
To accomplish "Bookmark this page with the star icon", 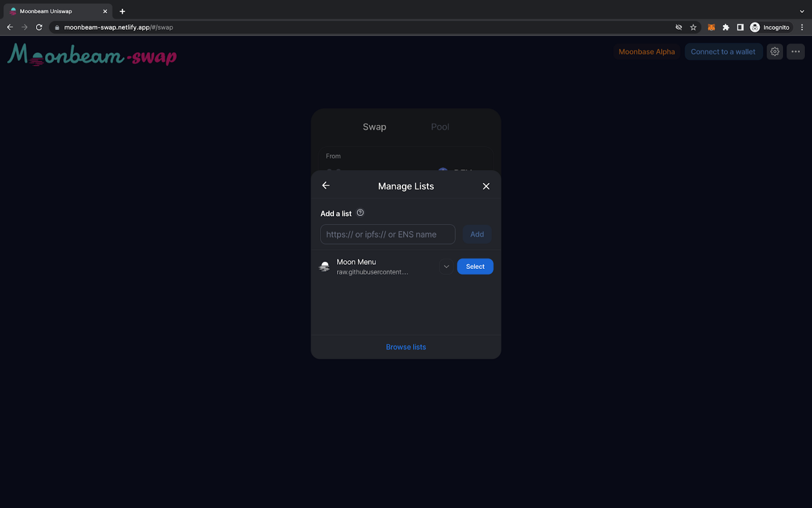I will pos(693,27).
